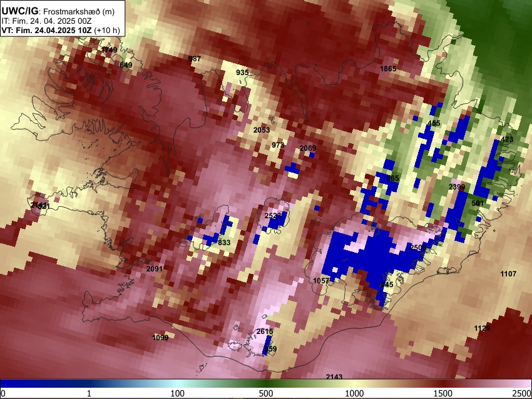Click the map value '455'
Screen dimensions: 532x399
click(x=434, y=123)
